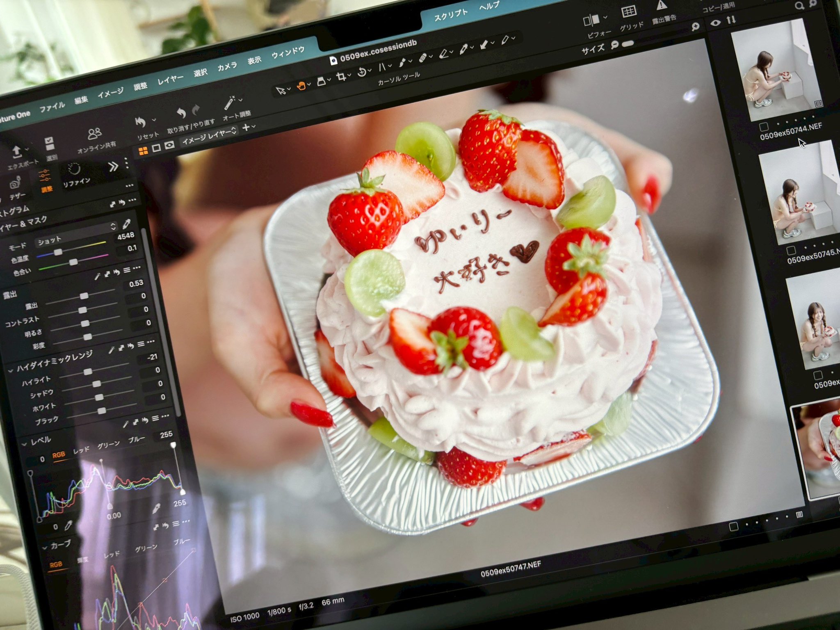
Task: Open thumbnail 0509ex50744.NEF in browser
Action: point(777,69)
